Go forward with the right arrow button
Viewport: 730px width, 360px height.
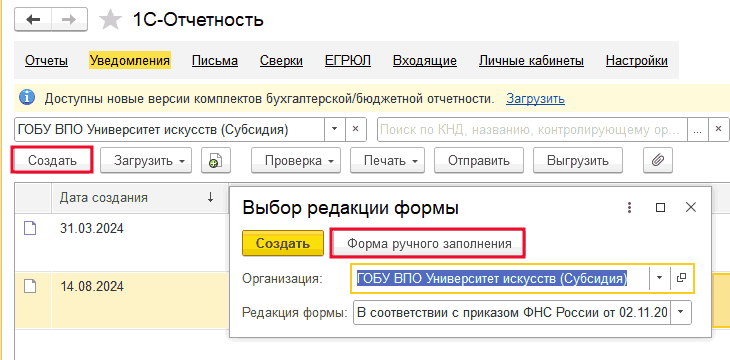(69, 20)
